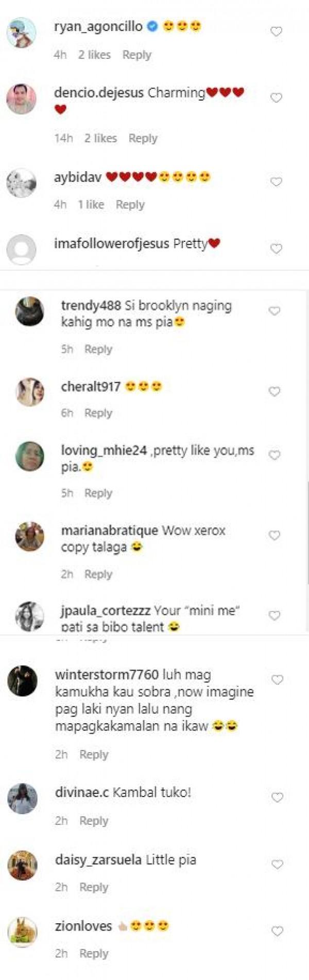Reply to dencio.dejesus's comment

click(x=143, y=138)
